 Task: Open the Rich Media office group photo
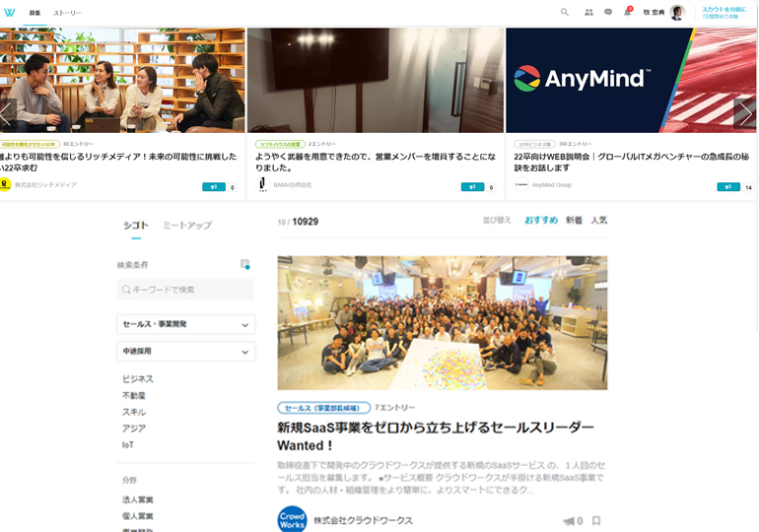pos(122,80)
